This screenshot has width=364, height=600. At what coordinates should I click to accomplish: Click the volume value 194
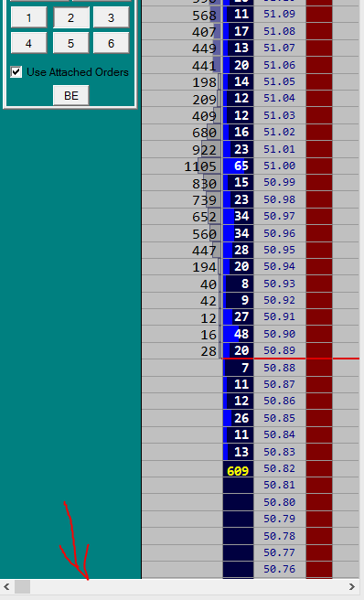pyautogui.click(x=204, y=267)
